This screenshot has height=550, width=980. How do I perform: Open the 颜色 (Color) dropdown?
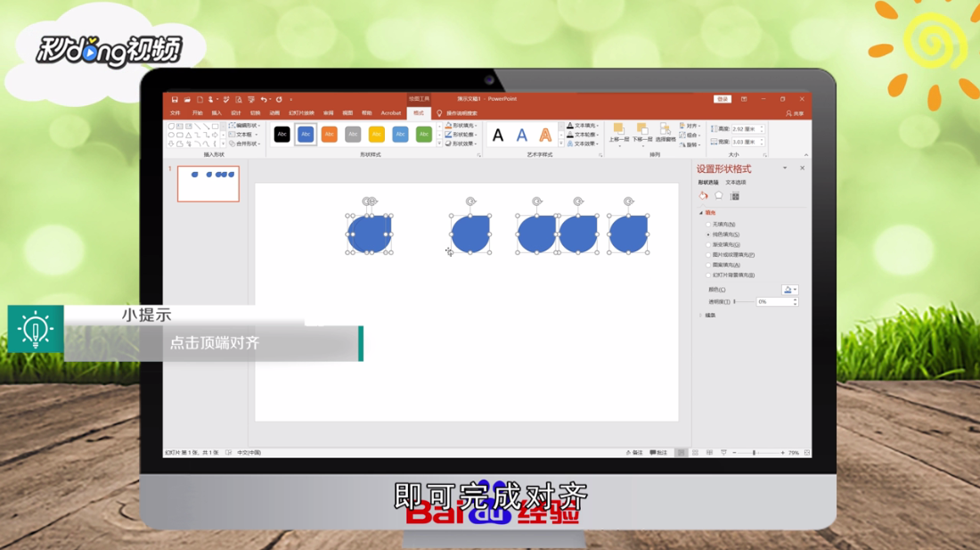(x=789, y=289)
